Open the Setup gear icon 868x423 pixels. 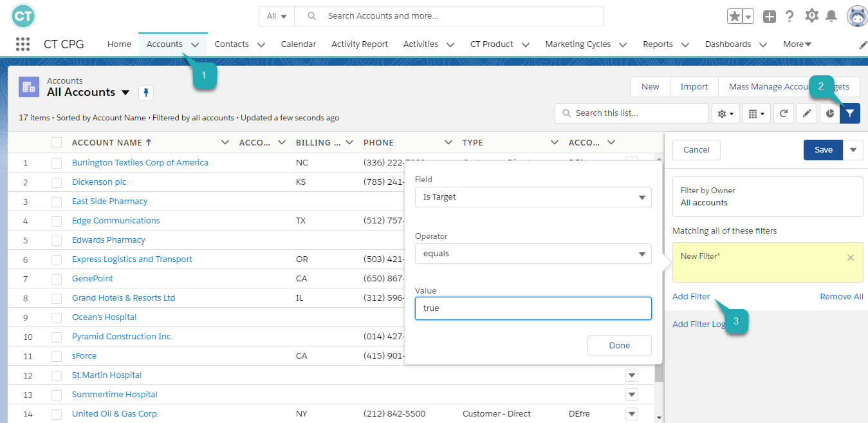811,16
